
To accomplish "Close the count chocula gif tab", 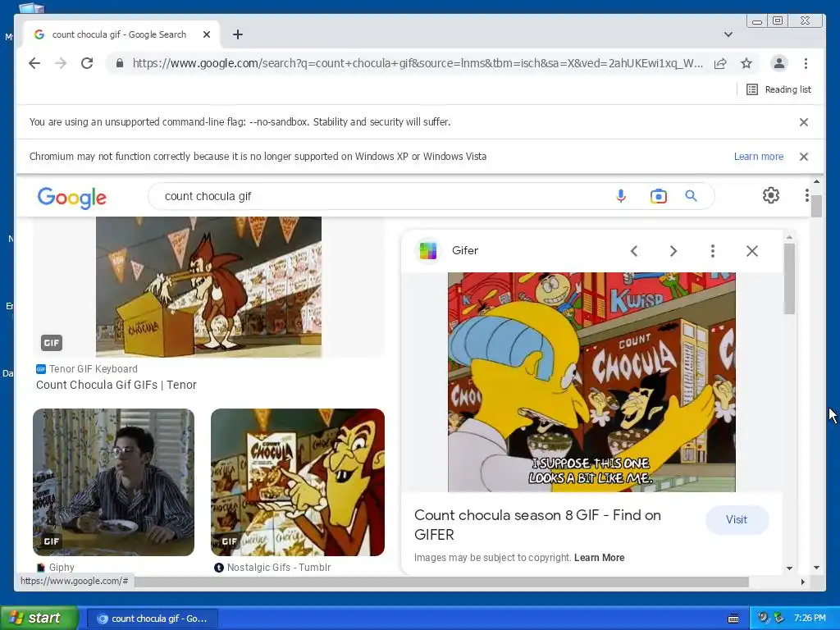I will 207,34.
